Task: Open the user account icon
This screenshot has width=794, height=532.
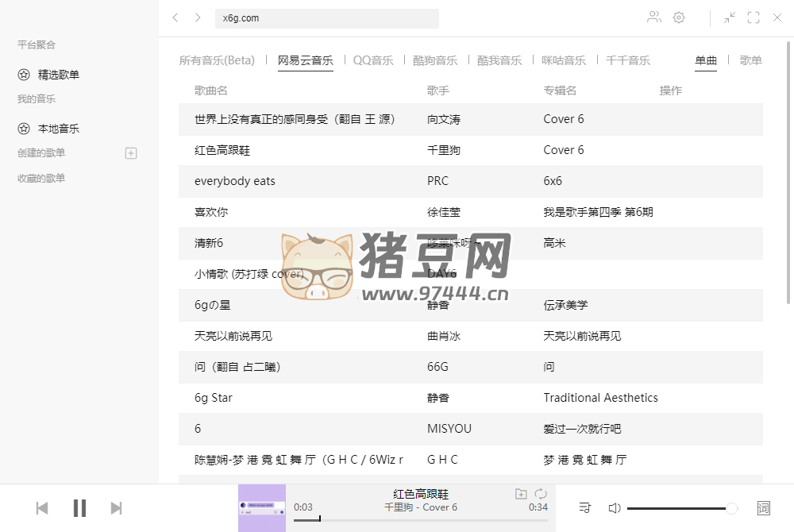Action: click(653, 17)
